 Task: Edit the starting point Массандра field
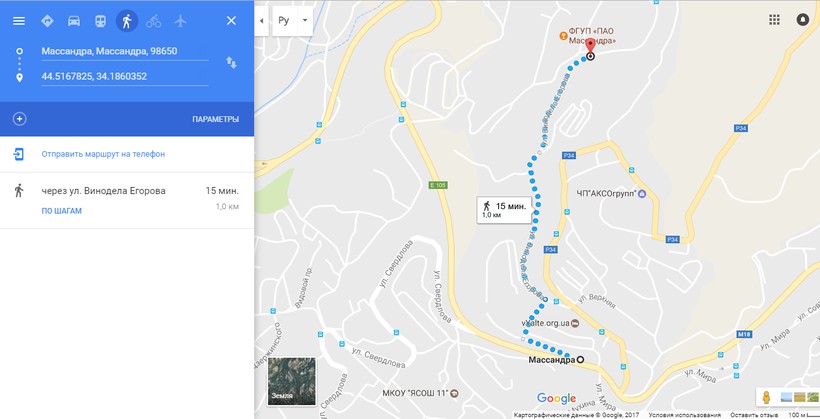pos(125,51)
